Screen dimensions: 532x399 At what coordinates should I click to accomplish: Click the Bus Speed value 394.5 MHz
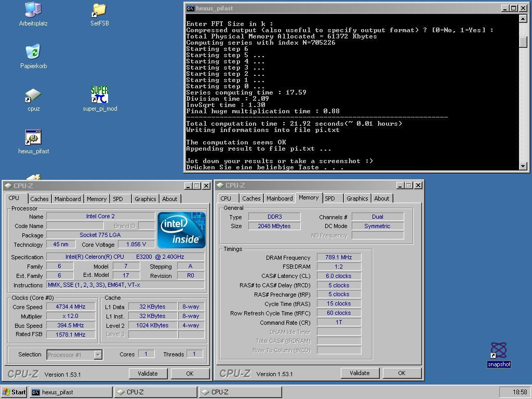(x=71, y=325)
